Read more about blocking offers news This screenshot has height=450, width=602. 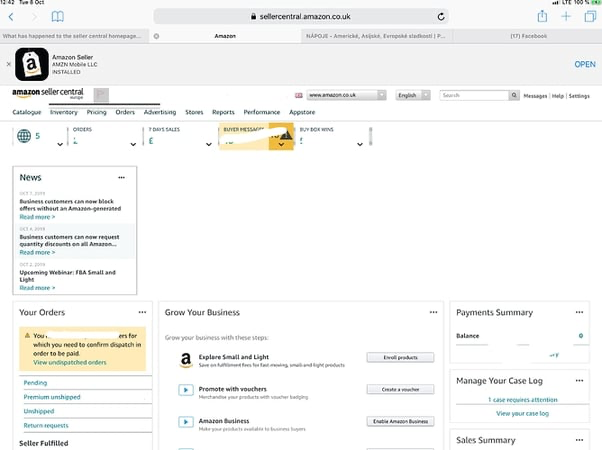pyautogui.click(x=37, y=217)
